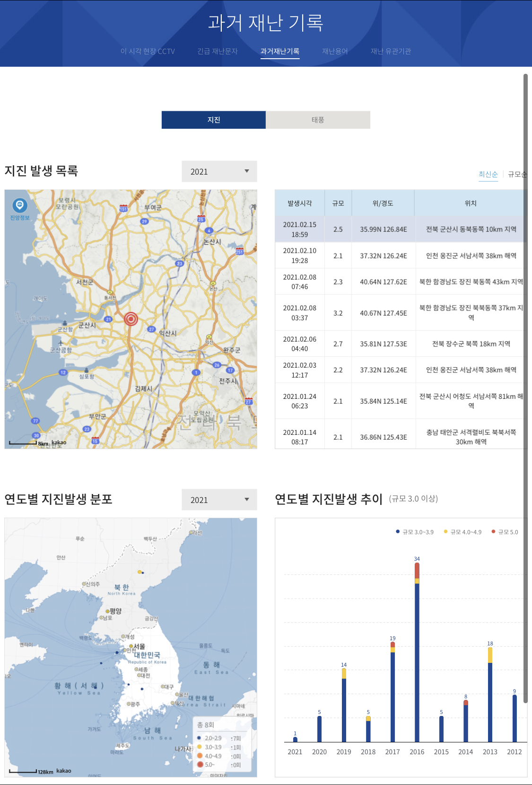Click 규모 column header
The width and height of the screenshot is (532, 785).
click(338, 203)
